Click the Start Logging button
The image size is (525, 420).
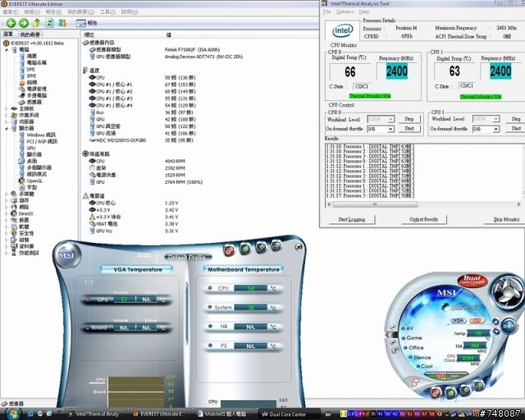352,219
